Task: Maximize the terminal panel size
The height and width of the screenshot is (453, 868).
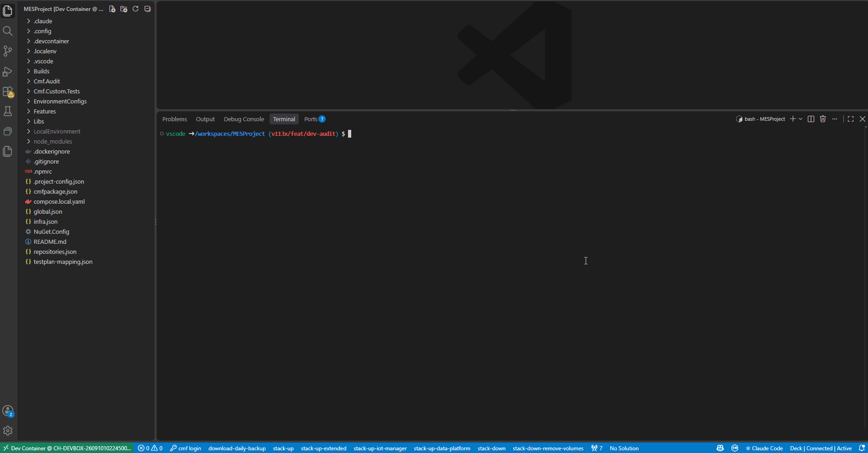Action: pos(851,119)
